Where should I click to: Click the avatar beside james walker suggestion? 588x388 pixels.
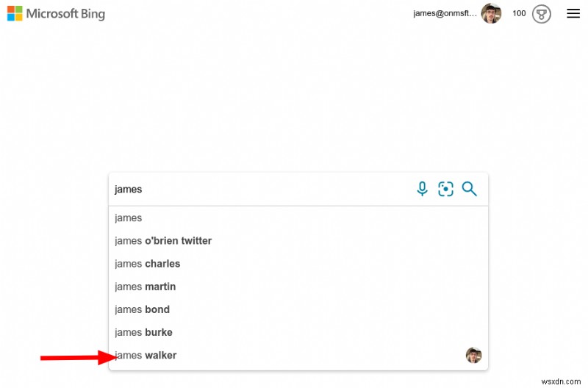tap(473, 355)
